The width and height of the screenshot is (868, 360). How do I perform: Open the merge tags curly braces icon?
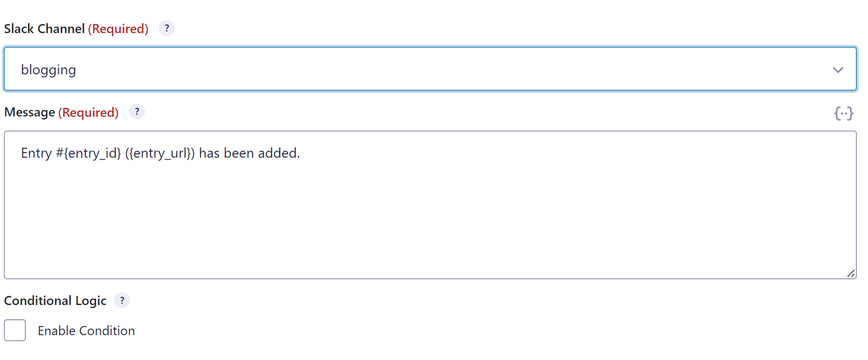tap(843, 114)
